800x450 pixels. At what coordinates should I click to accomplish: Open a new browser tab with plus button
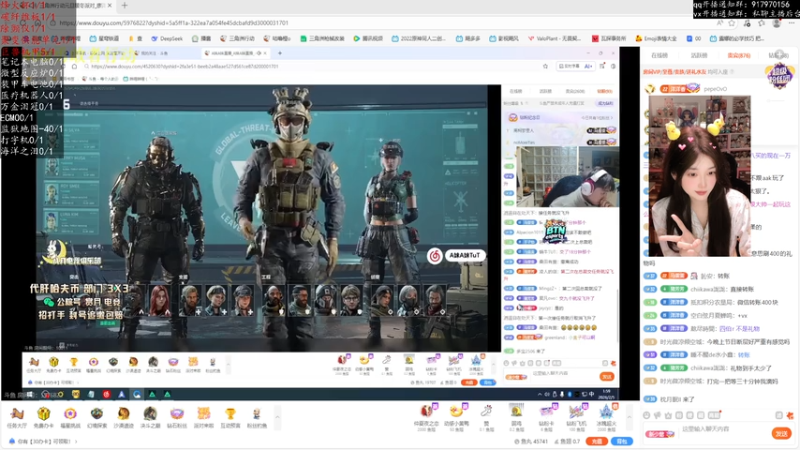[x=124, y=6]
